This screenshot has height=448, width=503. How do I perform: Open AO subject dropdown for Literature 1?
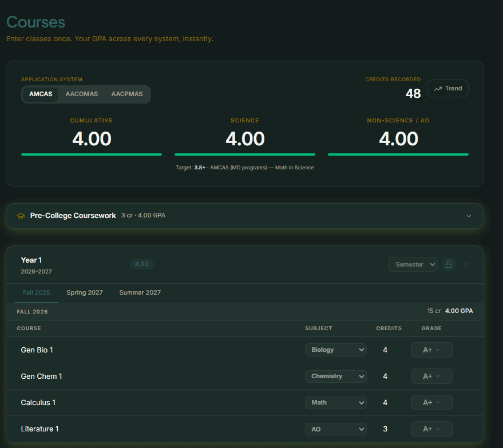[336, 429]
